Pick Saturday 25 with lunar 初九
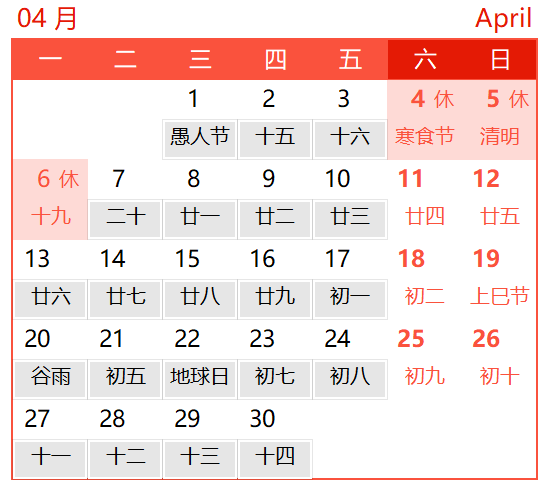The image size is (548, 485). pos(425,359)
